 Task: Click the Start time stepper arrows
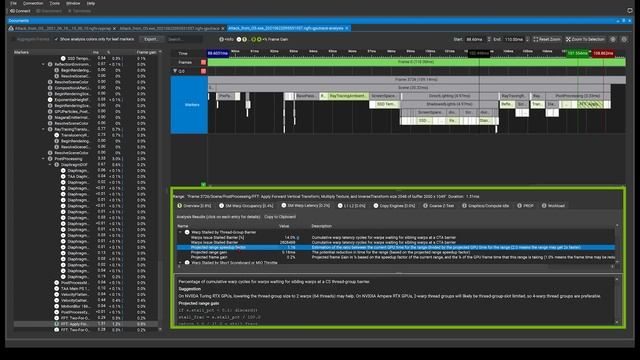tap(489, 40)
